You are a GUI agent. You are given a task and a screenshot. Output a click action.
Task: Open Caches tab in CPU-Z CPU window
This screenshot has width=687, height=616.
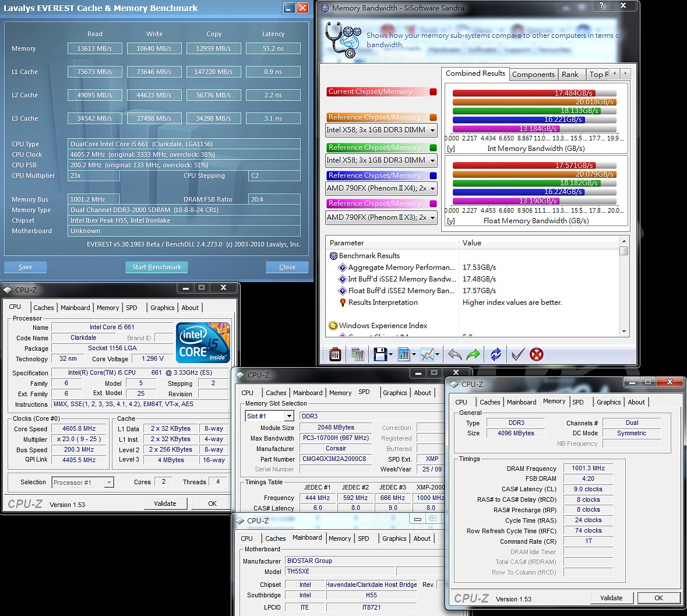pyautogui.click(x=44, y=308)
